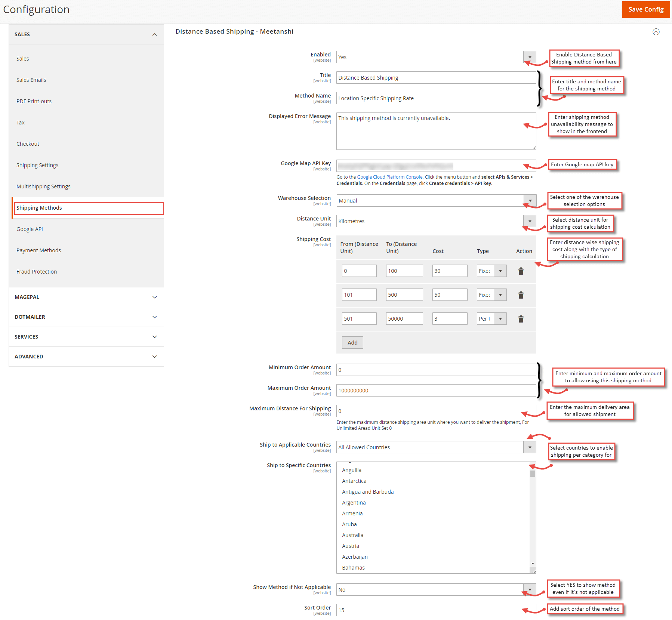This screenshot has width=672, height=620.
Task: Open Tax settings
Action: coord(21,123)
